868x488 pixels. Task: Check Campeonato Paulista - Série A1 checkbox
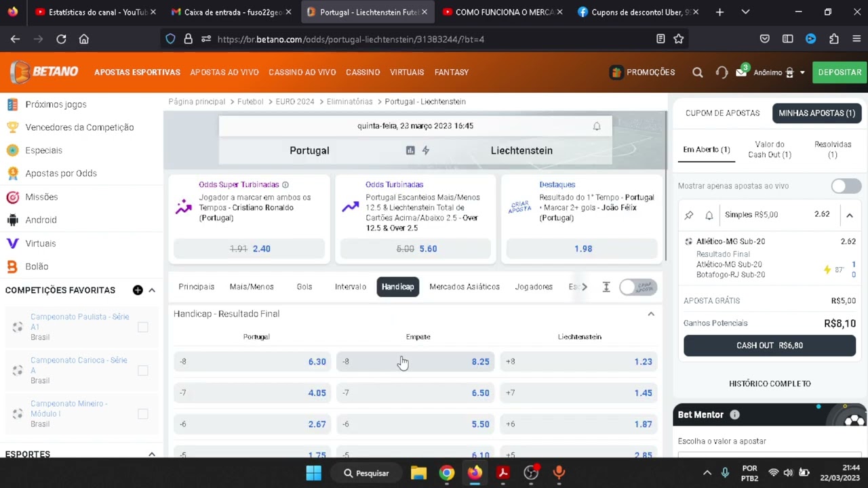(142, 327)
